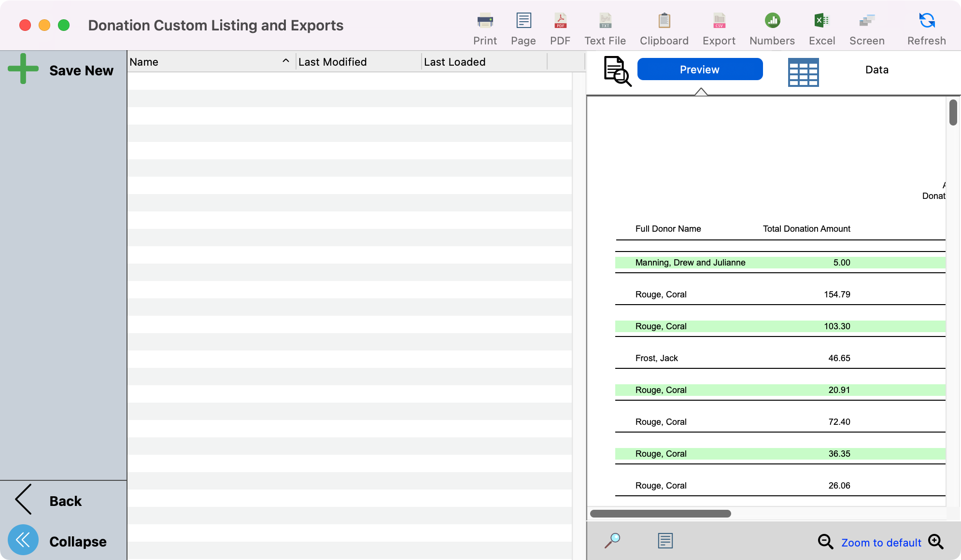Image resolution: width=961 pixels, height=560 pixels.
Task: Switch to the Data tab
Action: pyautogui.click(x=876, y=70)
